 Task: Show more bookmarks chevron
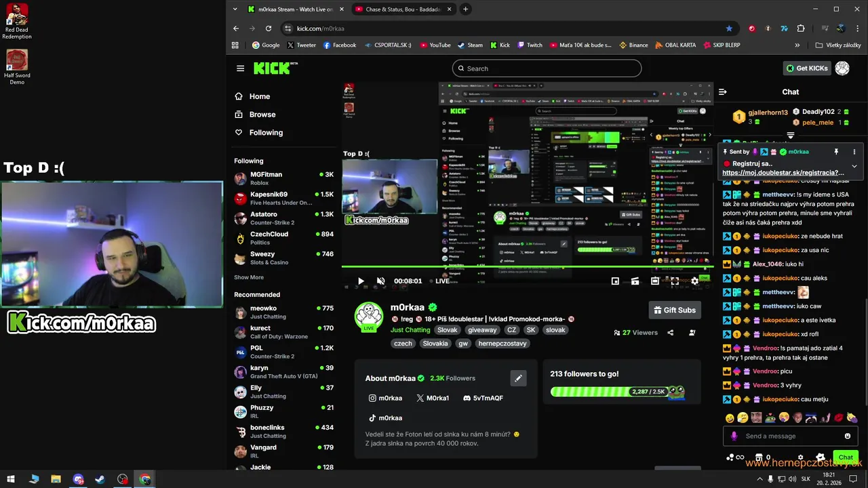(x=797, y=45)
